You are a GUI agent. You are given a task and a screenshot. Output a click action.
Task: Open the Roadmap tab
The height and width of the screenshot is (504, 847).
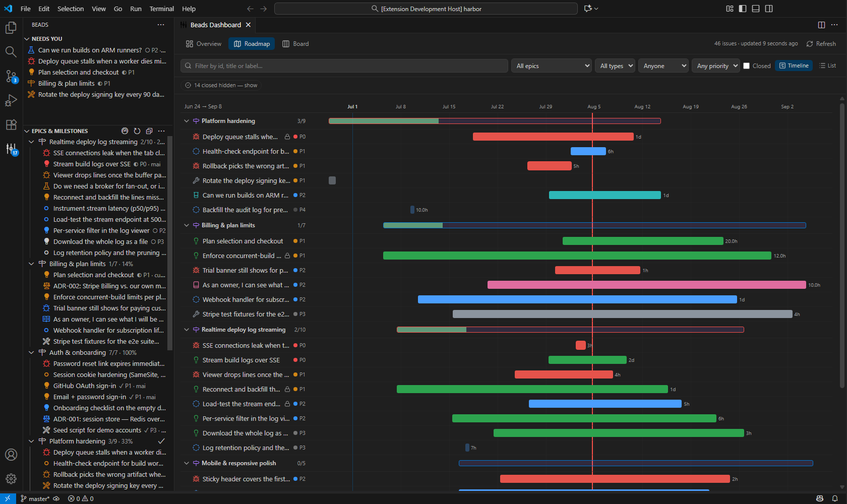click(252, 44)
